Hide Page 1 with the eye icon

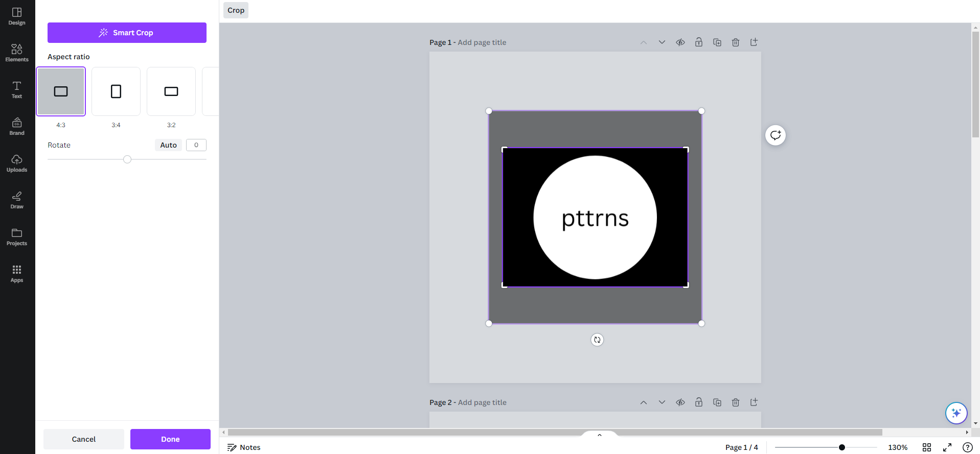point(680,42)
